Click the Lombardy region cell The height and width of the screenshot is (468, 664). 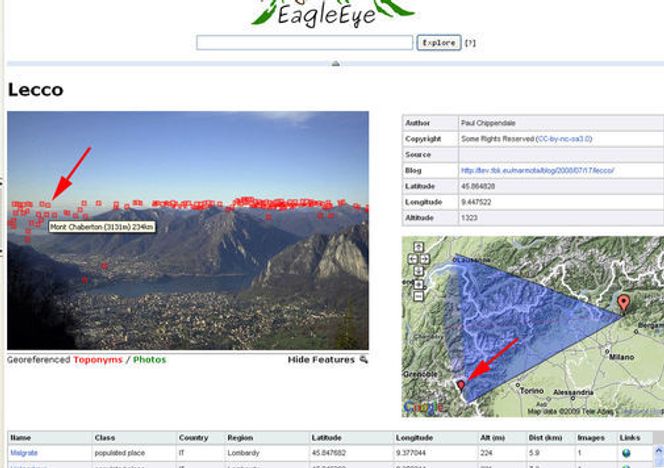coord(243,453)
